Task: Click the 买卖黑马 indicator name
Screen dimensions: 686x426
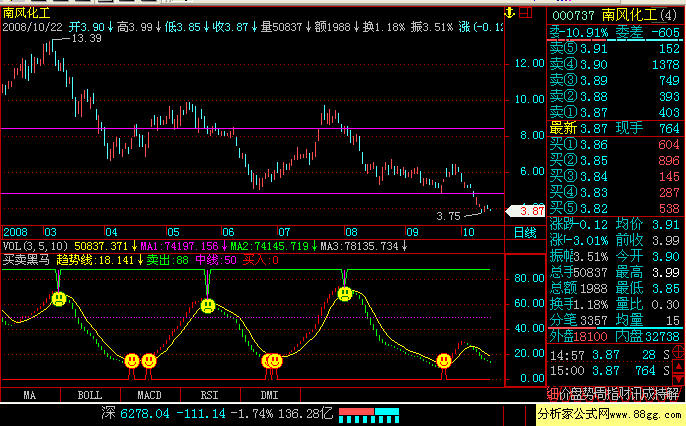Action: pyautogui.click(x=26, y=260)
